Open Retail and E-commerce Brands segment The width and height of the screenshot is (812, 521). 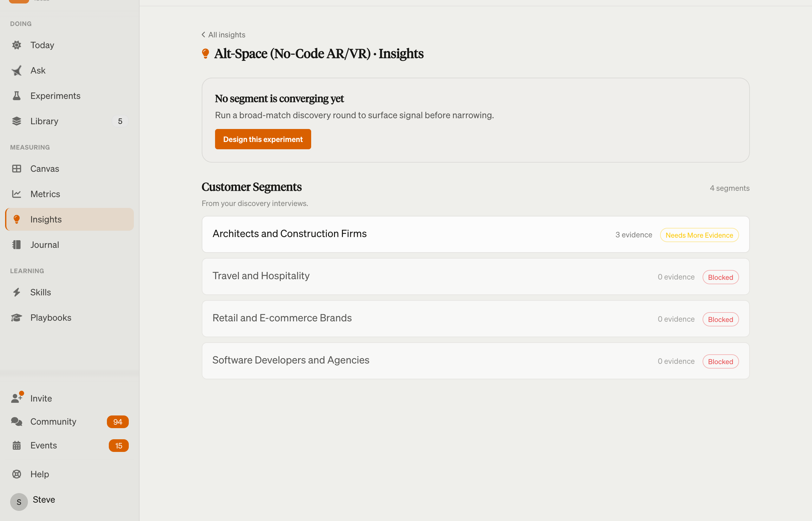click(475, 319)
